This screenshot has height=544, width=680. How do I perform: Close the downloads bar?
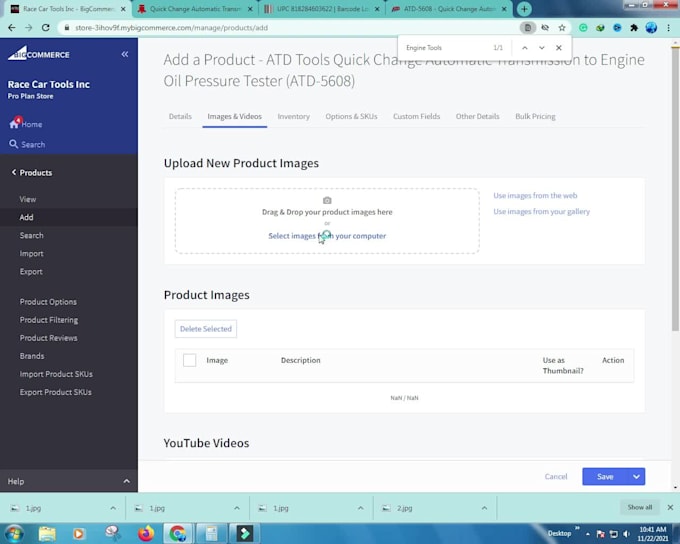point(670,507)
